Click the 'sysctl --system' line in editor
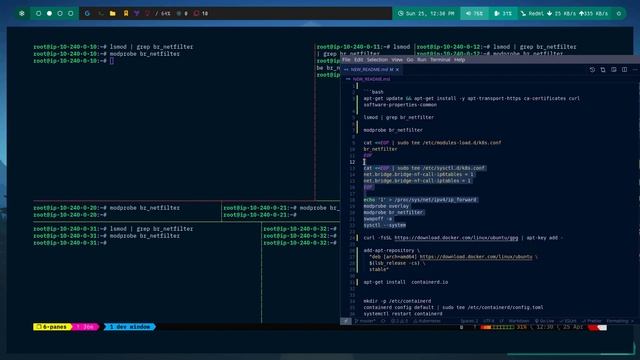The height and width of the screenshot is (360, 640). (384, 225)
